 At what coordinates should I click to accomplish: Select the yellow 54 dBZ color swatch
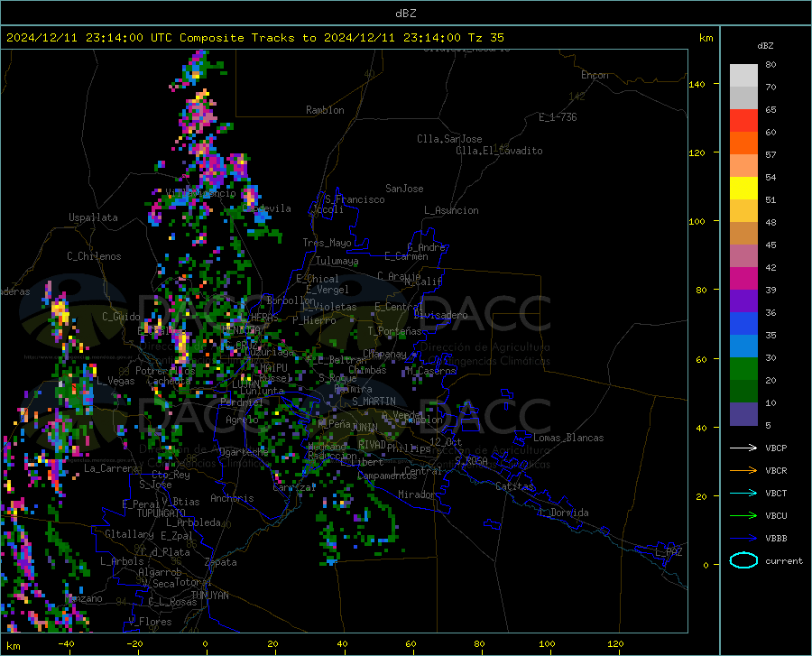[743, 188]
